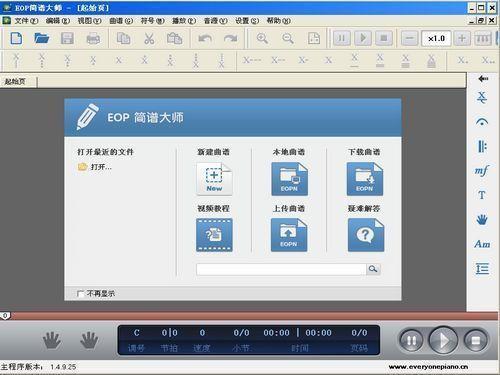
Task: Select the T text tool in sidebar
Action: point(482,195)
